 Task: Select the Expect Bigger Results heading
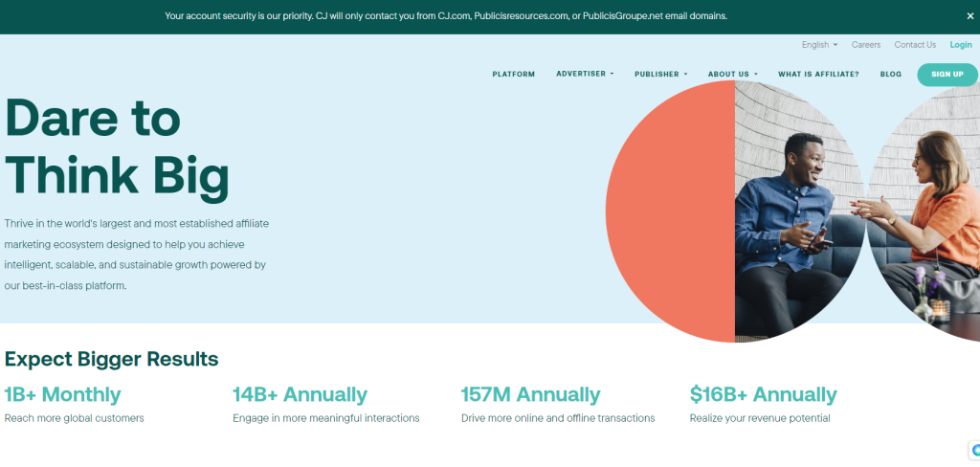click(111, 359)
